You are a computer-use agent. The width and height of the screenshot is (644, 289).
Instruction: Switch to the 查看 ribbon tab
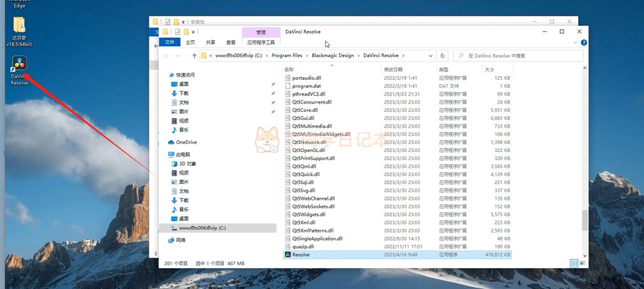(230, 42)
